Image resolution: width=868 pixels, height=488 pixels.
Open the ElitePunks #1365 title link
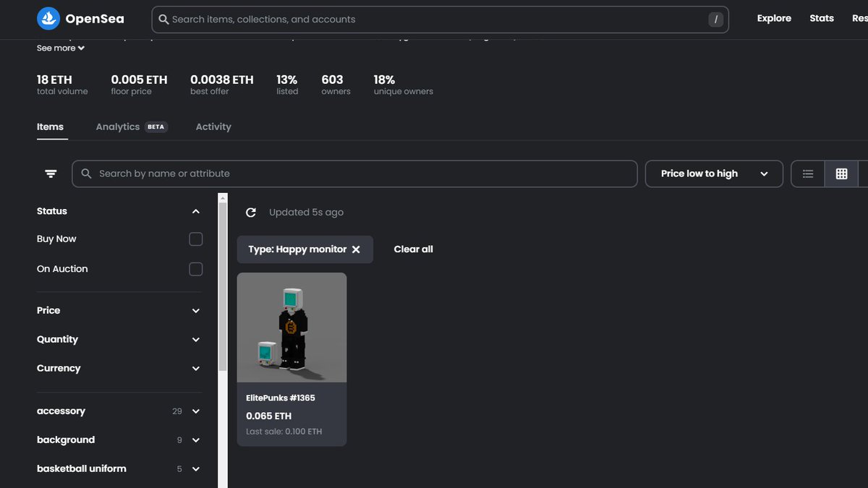click(x=281, y=398)
